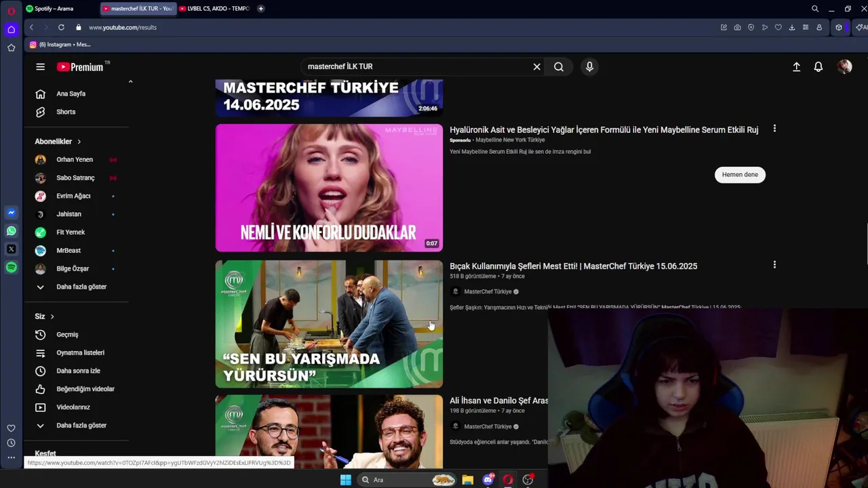
Task: Go back with browser back arrow
Action: coord(31,27)
